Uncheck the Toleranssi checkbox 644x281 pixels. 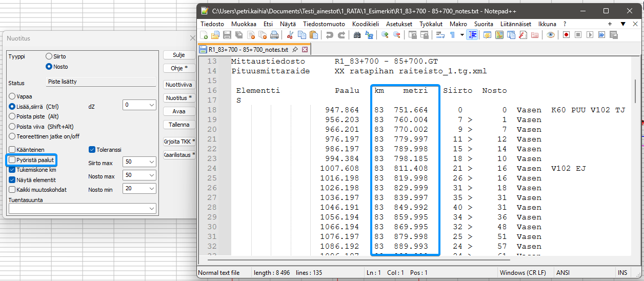(92, 150)
